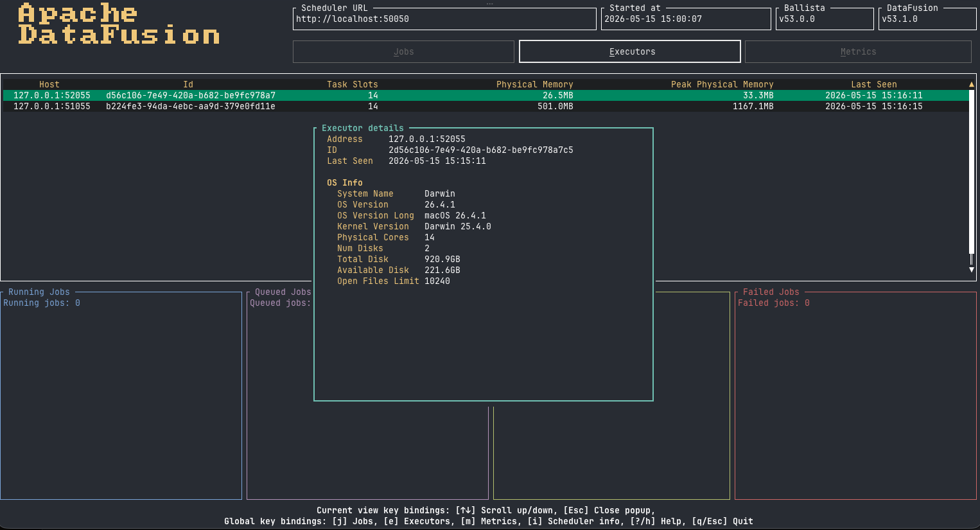Screen dimensions: 980x530
Task: Click the OS Version Long value macOS 26.4.1
Action: point(455,216)
